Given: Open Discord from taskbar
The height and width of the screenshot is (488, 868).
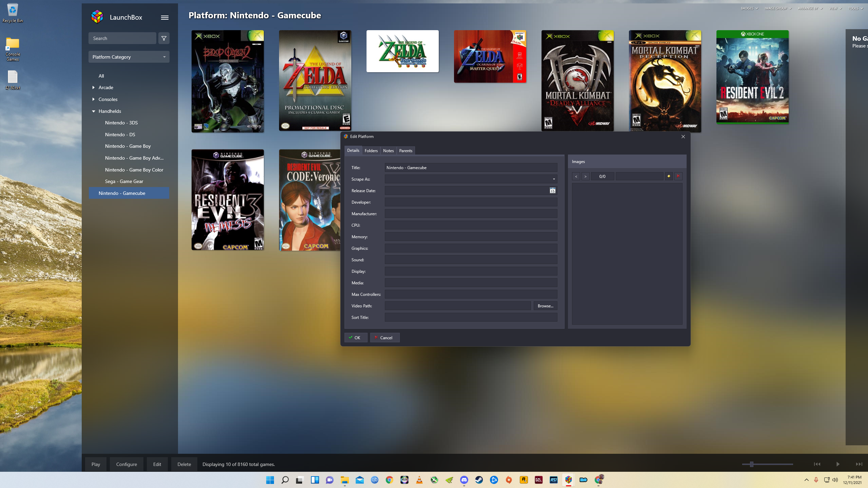Looking at the screenshot, I should click(x=464, y=480).
